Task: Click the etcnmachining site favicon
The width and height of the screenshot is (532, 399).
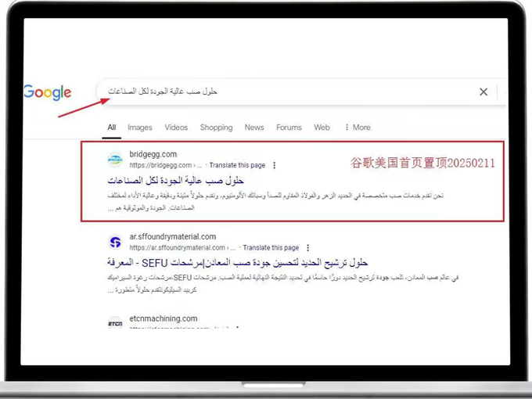Action: click(115, 324)
